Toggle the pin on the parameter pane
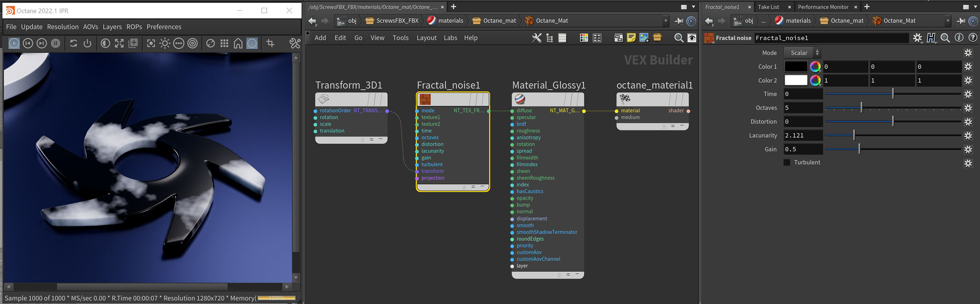The height and width of the screenshot is (304, 980). click(x=961, y=21)
